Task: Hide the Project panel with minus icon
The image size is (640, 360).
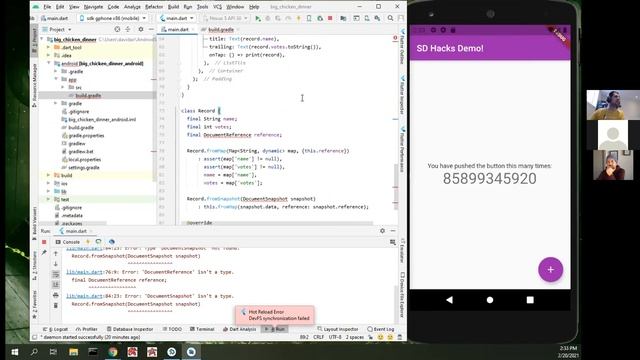Action: [151, 29]
